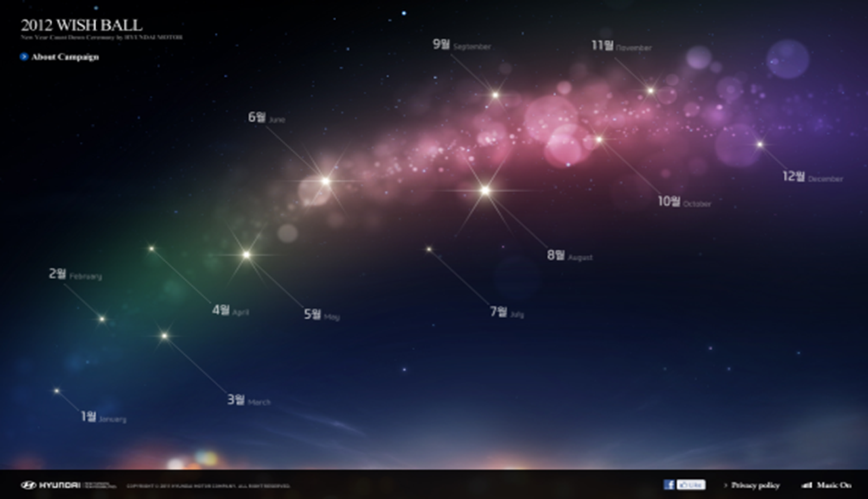The width and height of the screenshot is (868, 499).
Task: Toggle the Music On sound control
Action: coord(827,485)
